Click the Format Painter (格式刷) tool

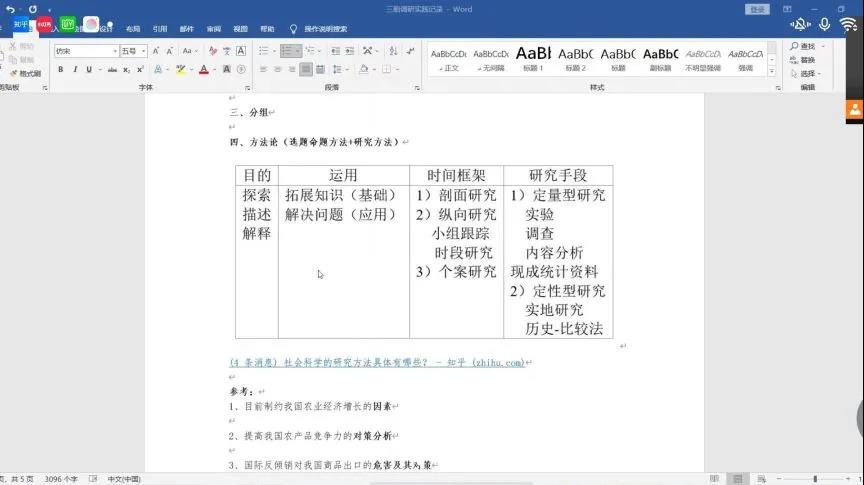(27, 73)
